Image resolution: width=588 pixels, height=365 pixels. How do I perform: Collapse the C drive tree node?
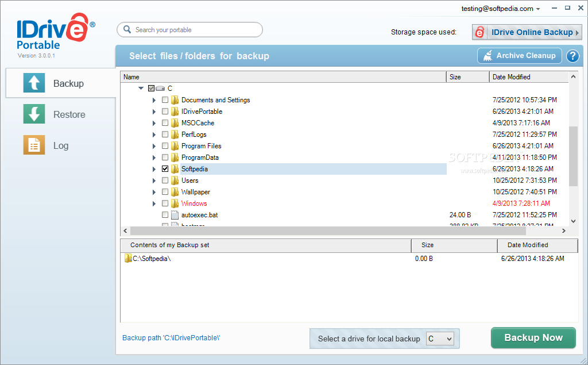[141, 89]
